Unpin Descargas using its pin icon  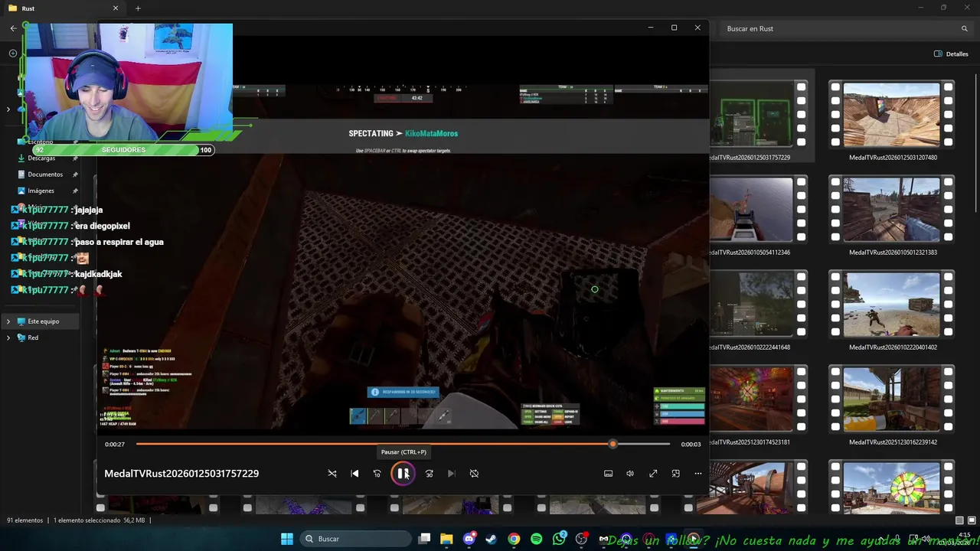[75, 158]
